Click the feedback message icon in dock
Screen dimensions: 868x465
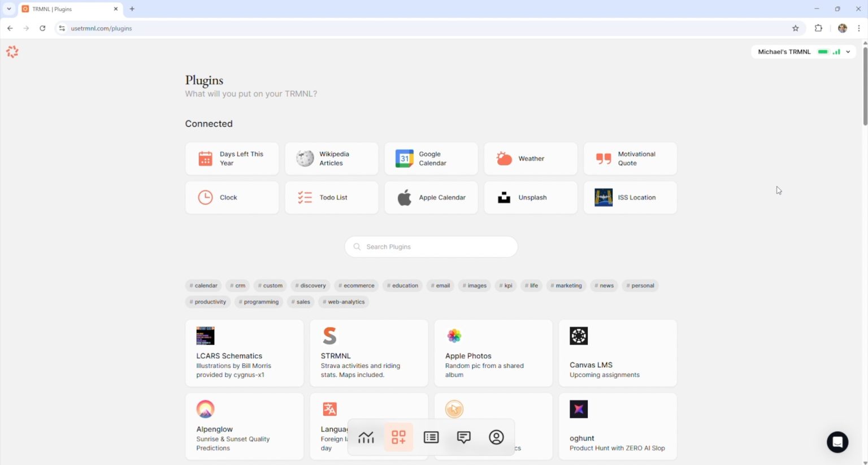[x=463, y=437]
